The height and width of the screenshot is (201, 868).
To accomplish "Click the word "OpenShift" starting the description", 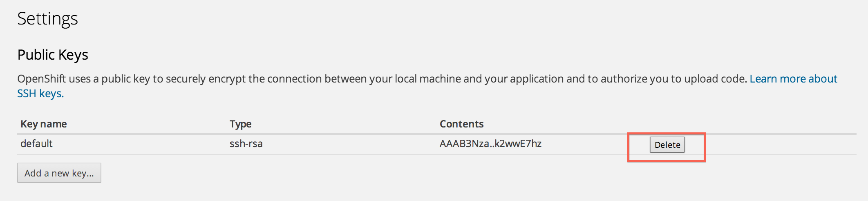I will 41,79.
